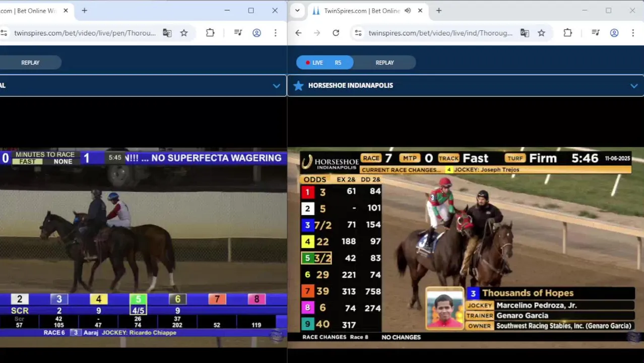This screenshot has height=363, width=644.
Task: Favorite Horseshoe Indianapolis with star icon
Action: coord(298,86)
